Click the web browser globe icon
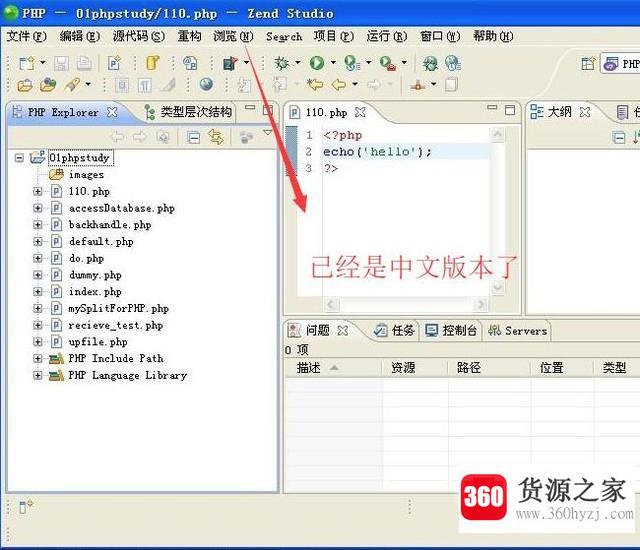Screen dimensions: 640x550 tap(206, 84)
